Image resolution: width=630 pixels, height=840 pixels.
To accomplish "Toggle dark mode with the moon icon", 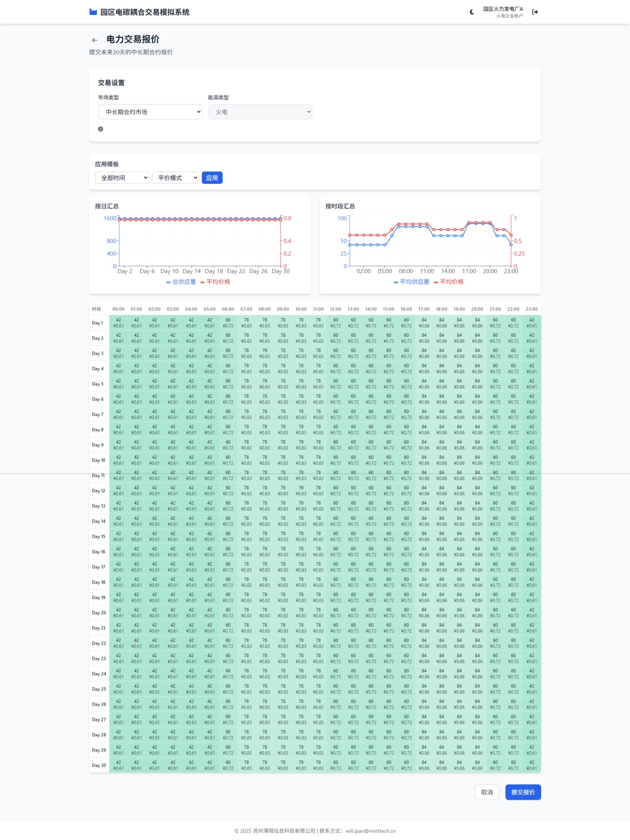I will click(472, 12).
